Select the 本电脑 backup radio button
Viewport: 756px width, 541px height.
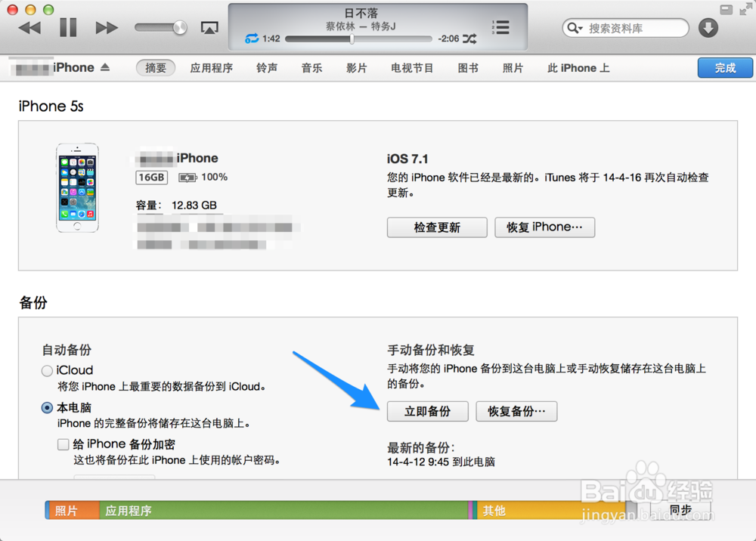coord(47,408)
